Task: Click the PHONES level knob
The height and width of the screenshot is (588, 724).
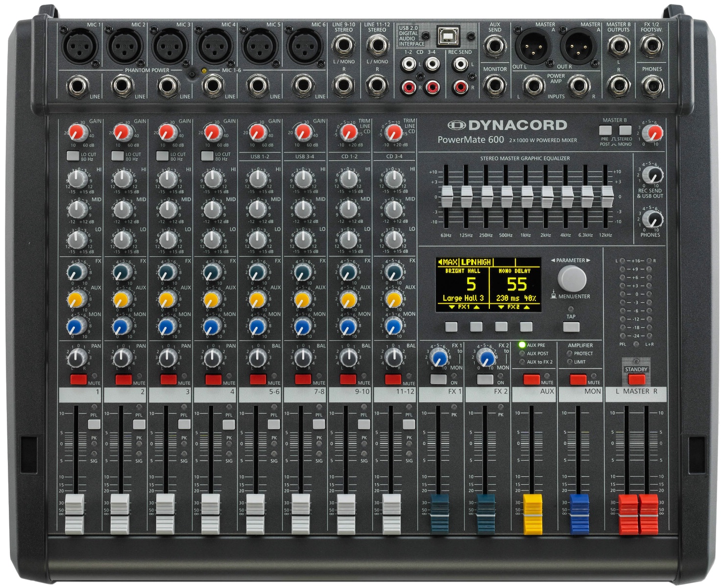Action: coord(653,219)
